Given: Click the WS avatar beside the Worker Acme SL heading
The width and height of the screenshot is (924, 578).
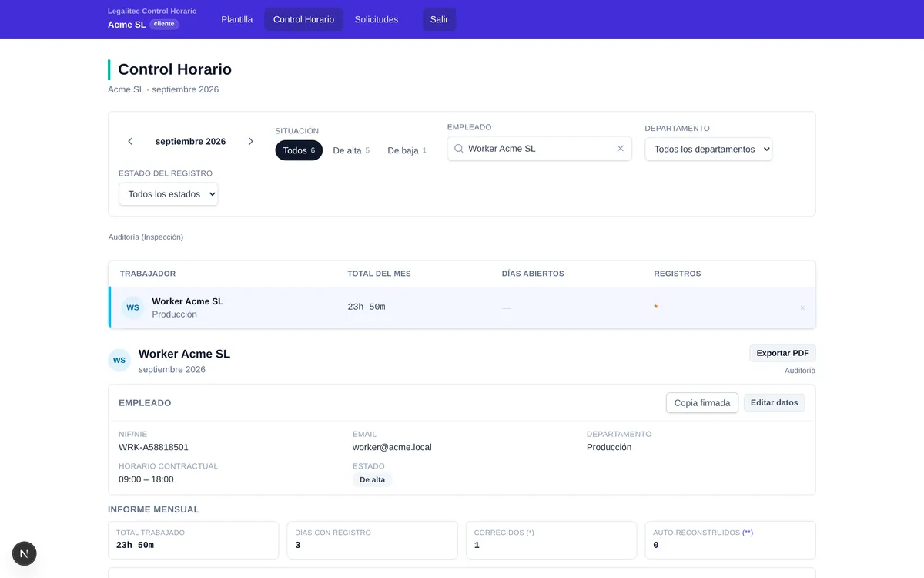Looking at the screenshot, I should [x=119, y=360].
